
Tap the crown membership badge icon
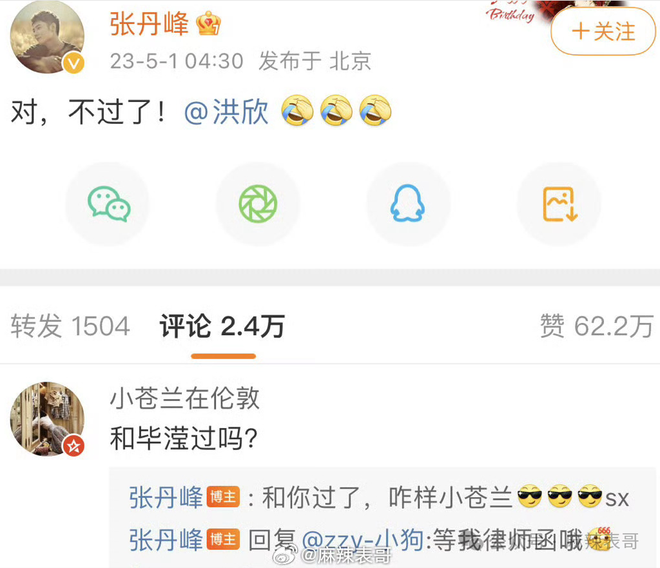click(208, 24)
